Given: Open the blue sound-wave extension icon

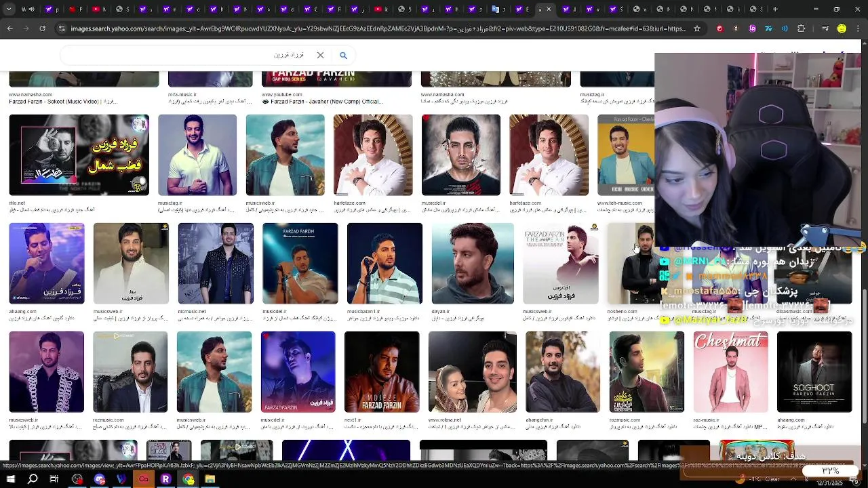Looking at the screenshot, I should (785, 28).
